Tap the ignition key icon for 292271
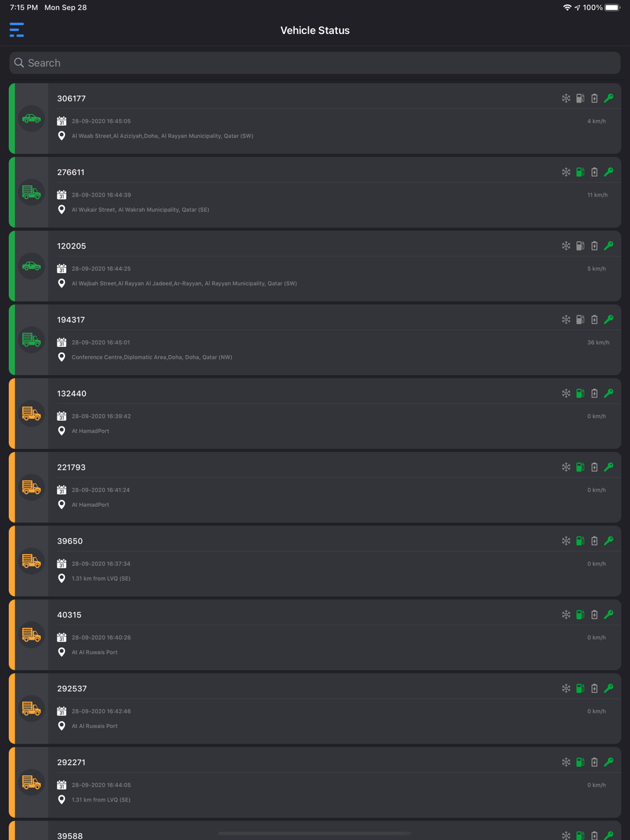Screen dimensions: 630x840 [609, 762]
